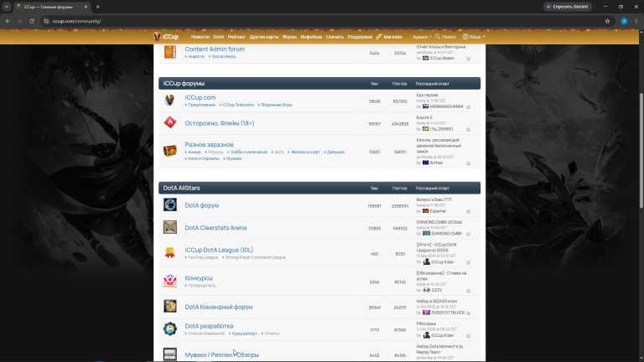644x362 pixels.
Task: Open the Форумные Игры subforum
Action: pos(277,105)
